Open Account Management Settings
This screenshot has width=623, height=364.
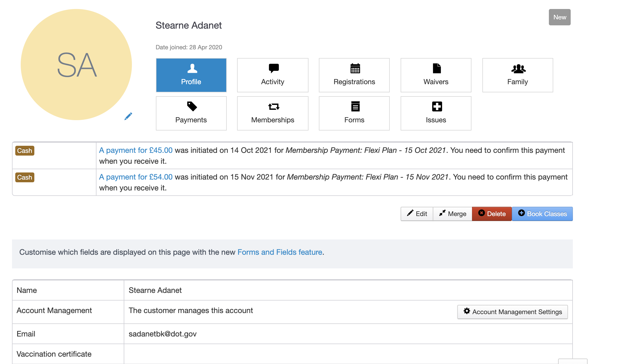click(512, 312)
